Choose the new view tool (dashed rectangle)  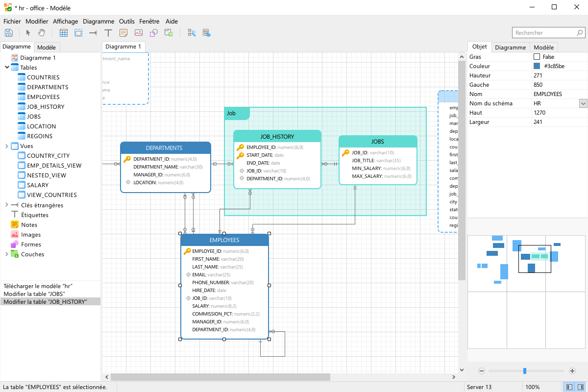(78, 33)
